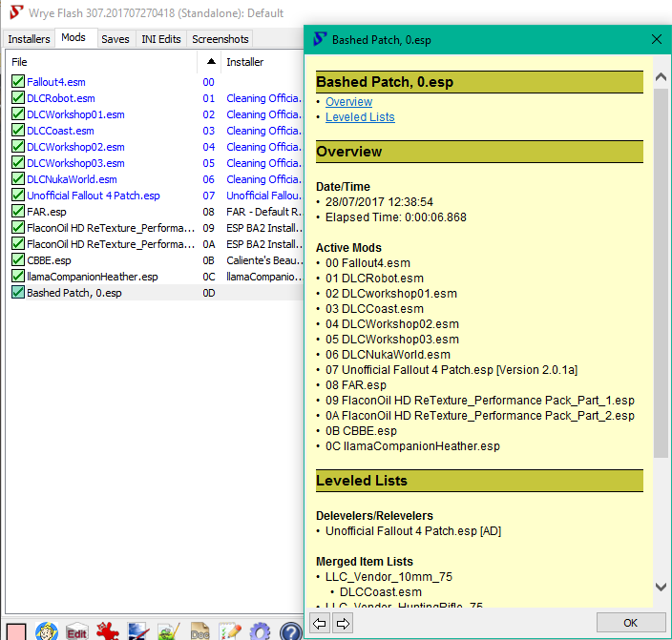Toggle DLCWorkshop02.esm checkbox
The width and height of the screenshot is (672, 640).
(17, 147)
